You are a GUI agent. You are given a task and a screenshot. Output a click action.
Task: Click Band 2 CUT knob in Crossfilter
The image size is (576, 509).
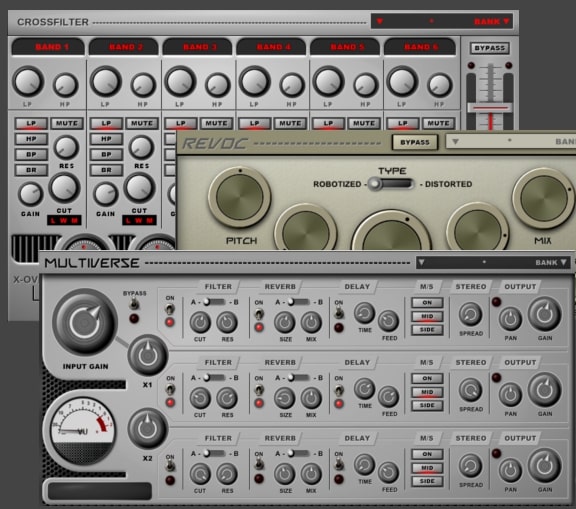(x=139, y=188)
